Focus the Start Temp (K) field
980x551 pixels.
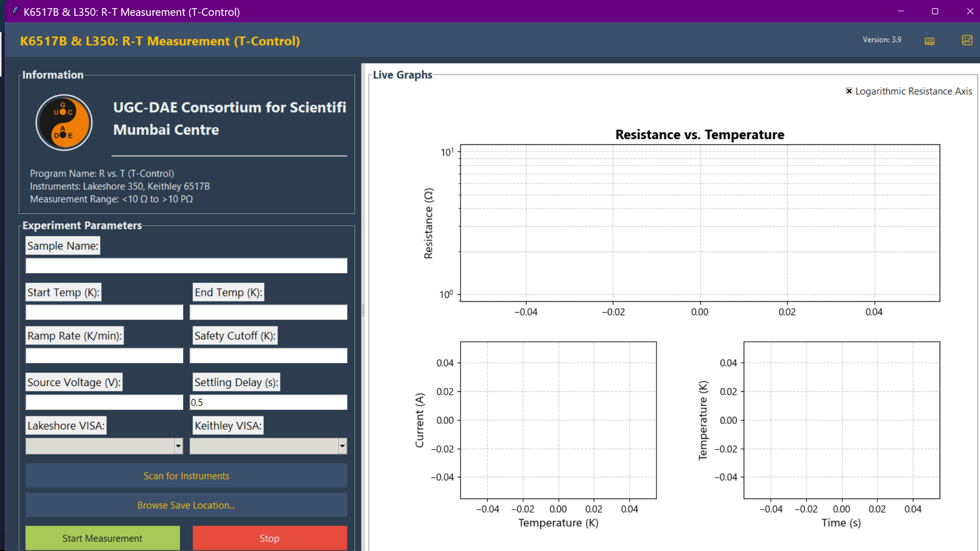pyautogui.click(x=104, y=312)
